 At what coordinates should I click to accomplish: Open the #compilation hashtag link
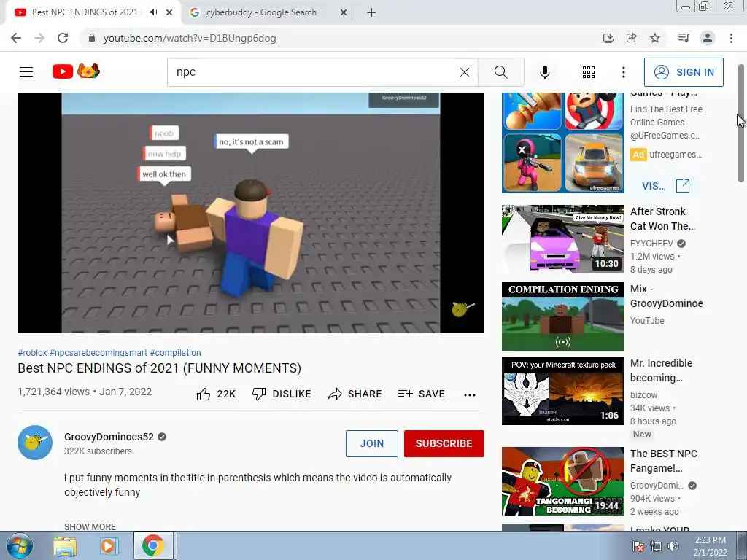pos(175,352)
